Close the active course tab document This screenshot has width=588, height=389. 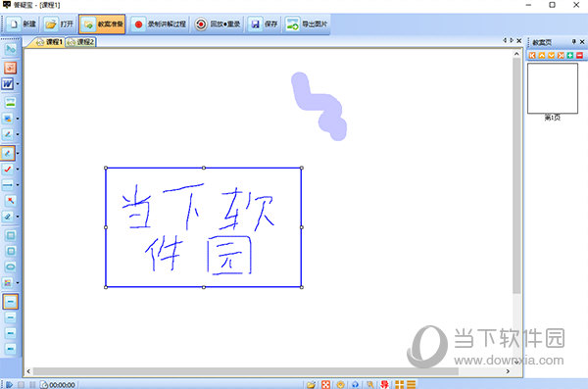pos(519,40)
